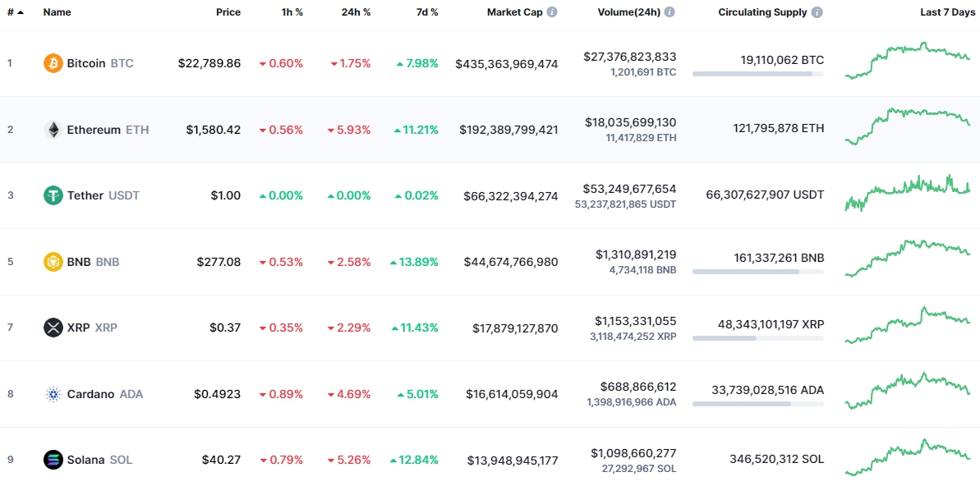The width and height of the screenshot is (980, 486).
Task: Click the Bitcoin coin logo icon
Action: 53,63
